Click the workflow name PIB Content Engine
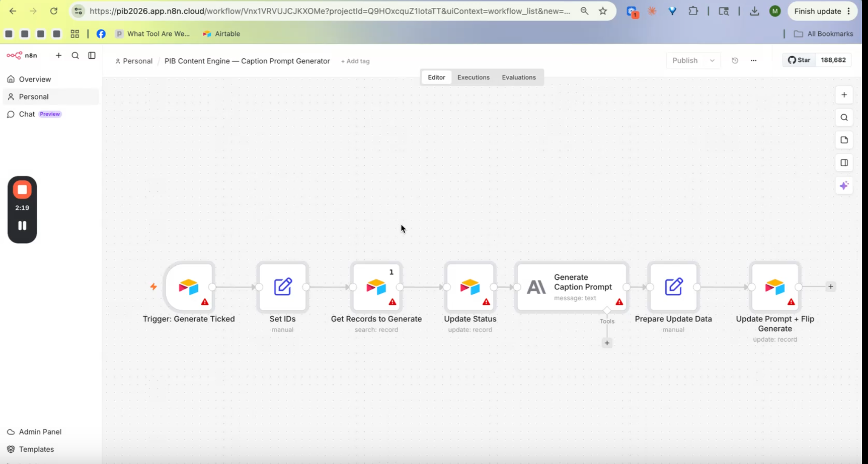Image resolution: width=868 pixels, height=464 pixels. point(247,61)
